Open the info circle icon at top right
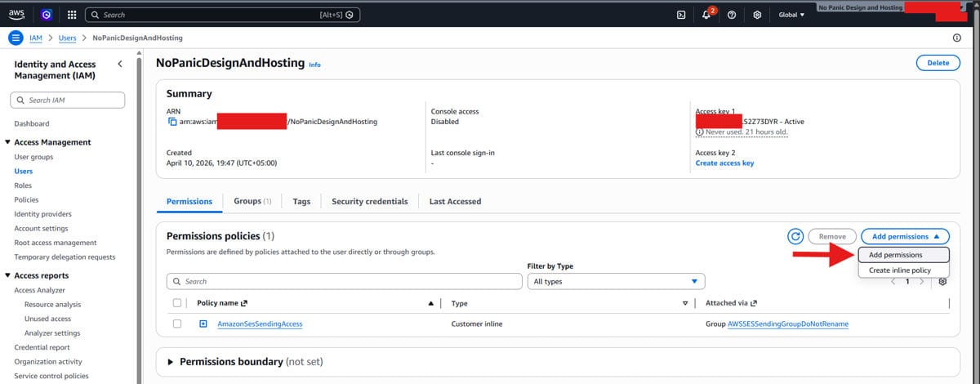 [x=956, y=38]
